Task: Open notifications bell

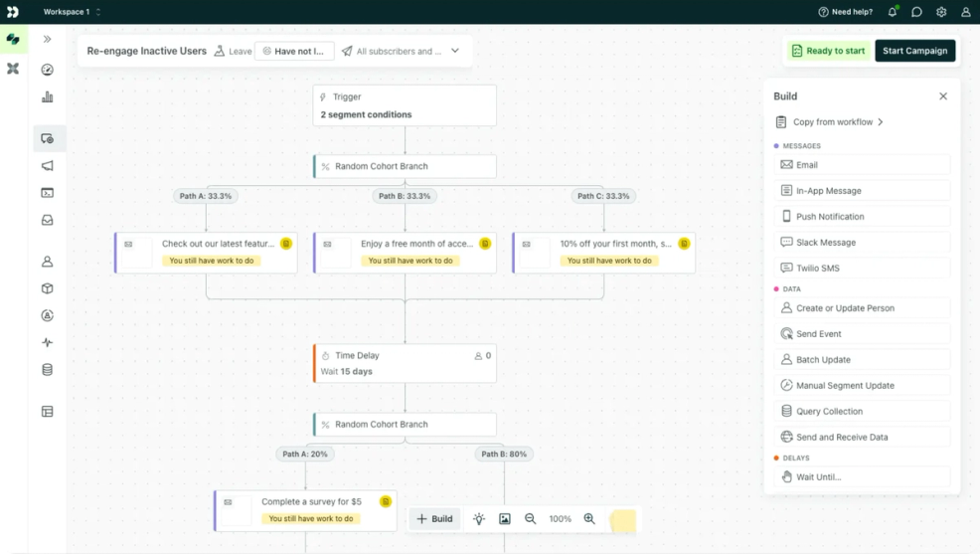Action: [x=893, y=12]
